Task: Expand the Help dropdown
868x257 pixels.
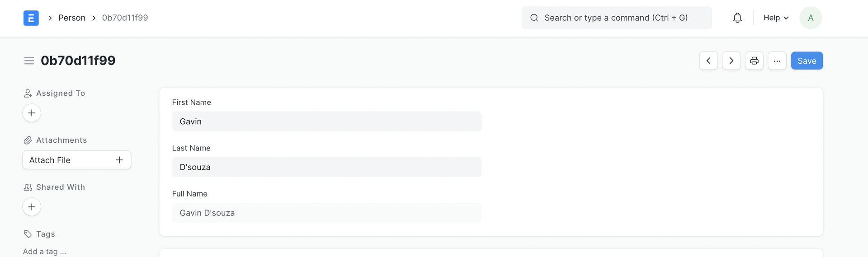Action: (x=776, y=18)
